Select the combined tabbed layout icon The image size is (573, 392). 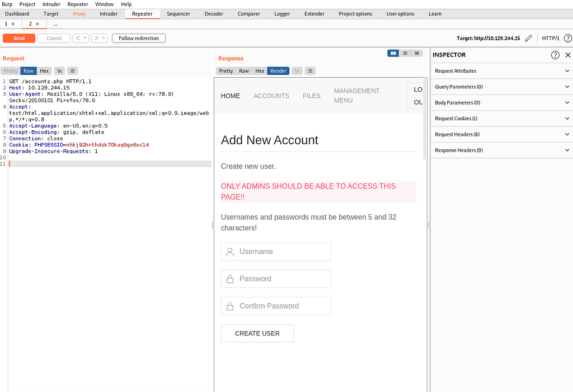416,53
